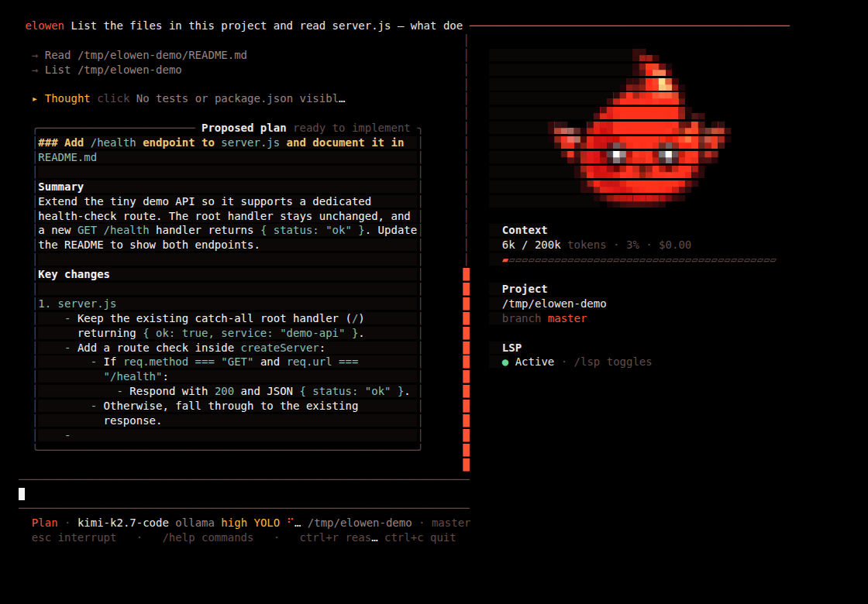This screenshot has width=868, height=604.
Task: Click the 'master' branch in Project panel
Action: 567,318
